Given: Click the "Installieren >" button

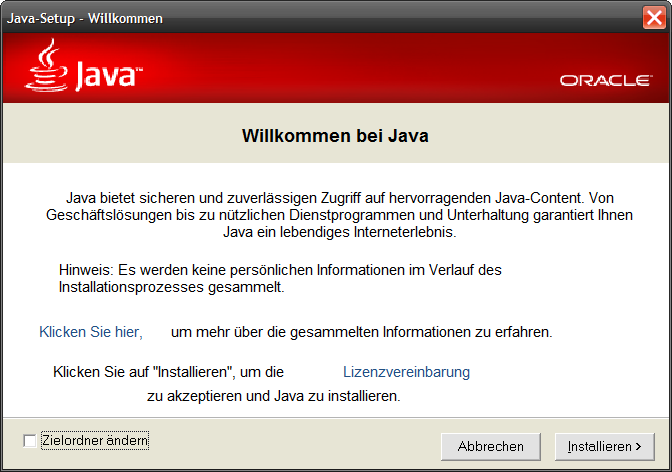Looking at the screenshot, I should coord(604,447).
